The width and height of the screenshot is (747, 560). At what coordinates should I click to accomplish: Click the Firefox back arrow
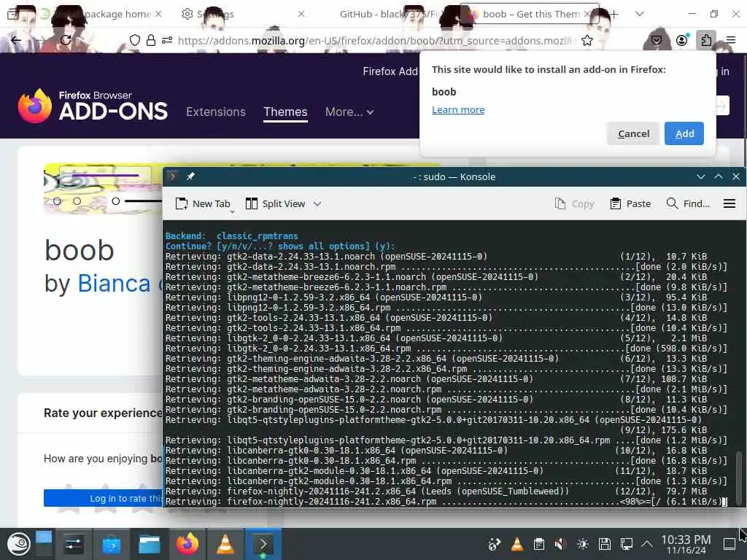pos(16,41)
